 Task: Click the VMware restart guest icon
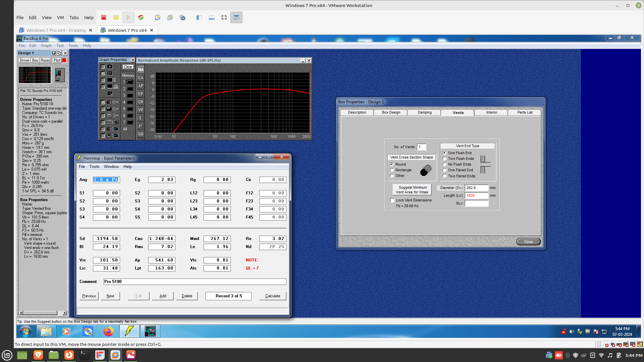click(141, 17)
